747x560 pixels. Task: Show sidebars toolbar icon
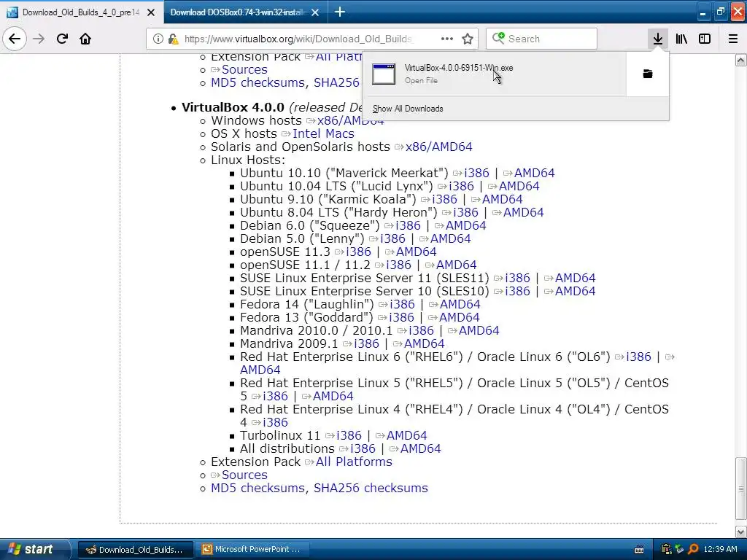click(x=705, y=39)
